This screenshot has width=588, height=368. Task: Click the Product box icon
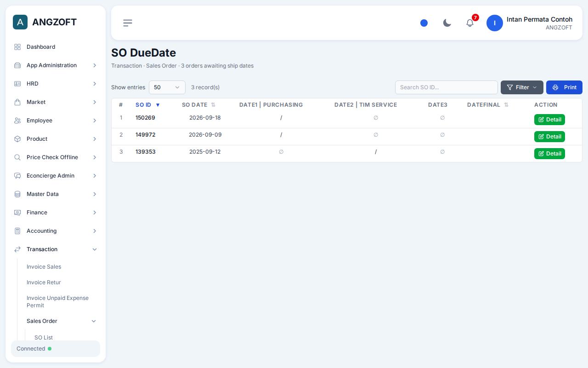17,139
